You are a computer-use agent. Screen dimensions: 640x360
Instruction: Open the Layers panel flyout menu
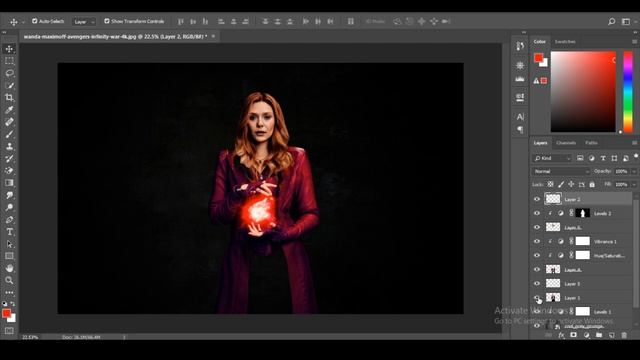pyautogui.click(x=634, y=143)
